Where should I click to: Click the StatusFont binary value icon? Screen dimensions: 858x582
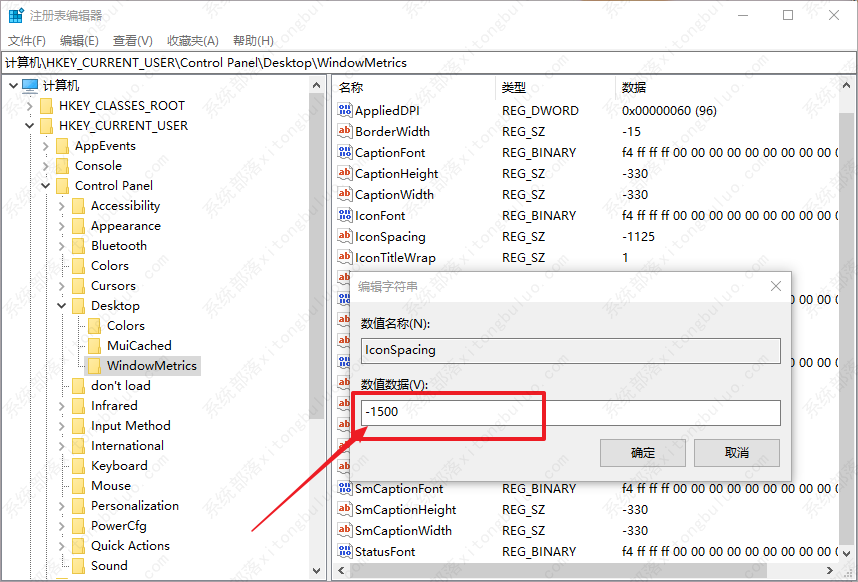(346, 552)
